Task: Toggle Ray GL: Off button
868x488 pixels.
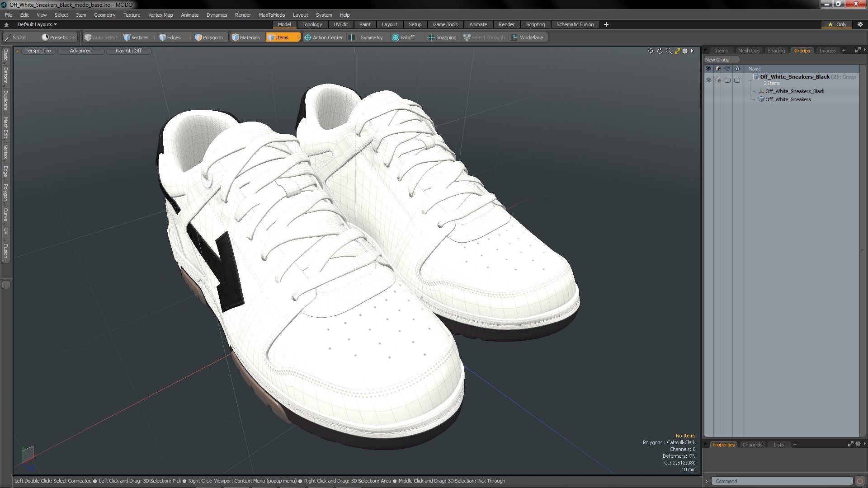Action: 128,51
